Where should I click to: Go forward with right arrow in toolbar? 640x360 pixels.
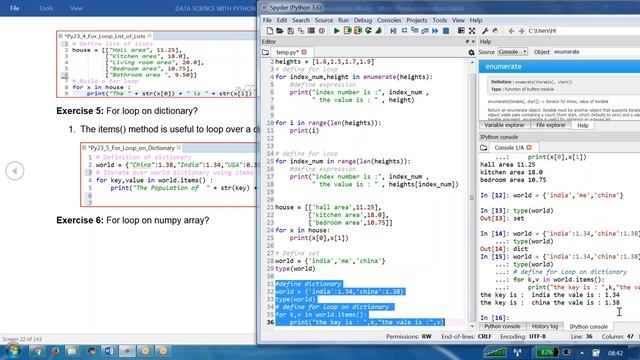point(521,31)
